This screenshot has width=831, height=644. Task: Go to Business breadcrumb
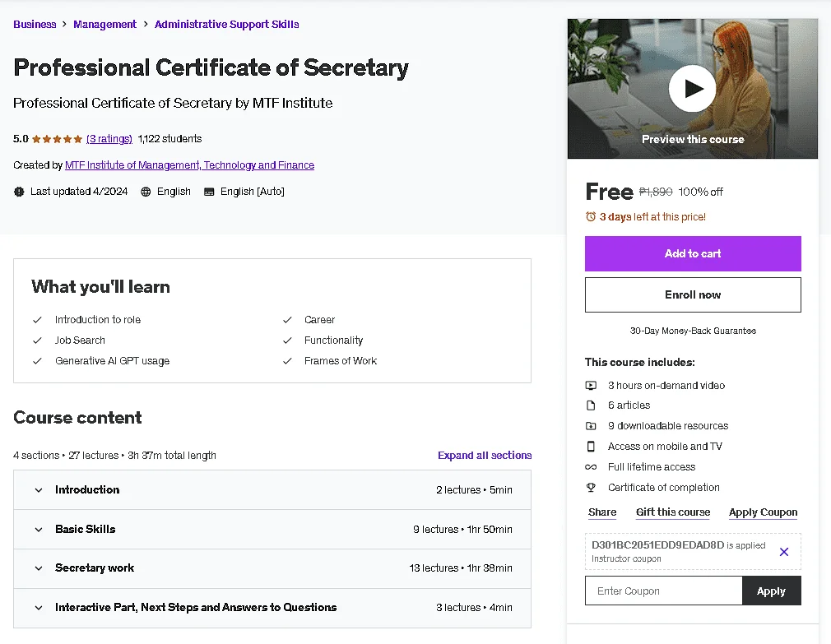35,25
